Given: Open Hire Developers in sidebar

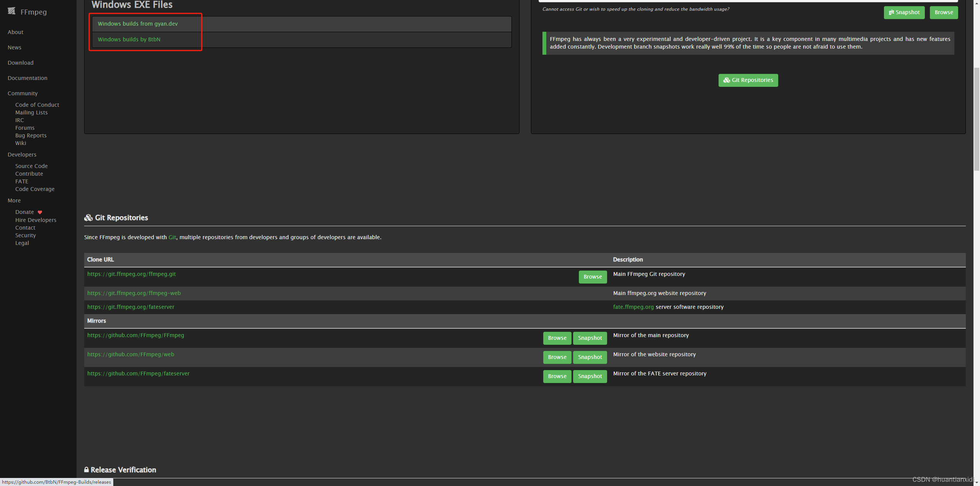Looking at the screenshot, I should coord(36,220).
